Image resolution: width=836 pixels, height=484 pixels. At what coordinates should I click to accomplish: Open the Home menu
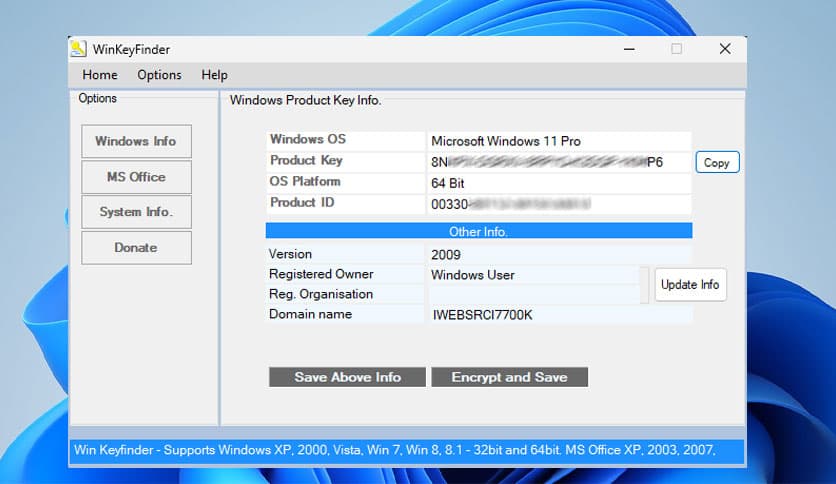pyautogui.click(x=100, y=75)
